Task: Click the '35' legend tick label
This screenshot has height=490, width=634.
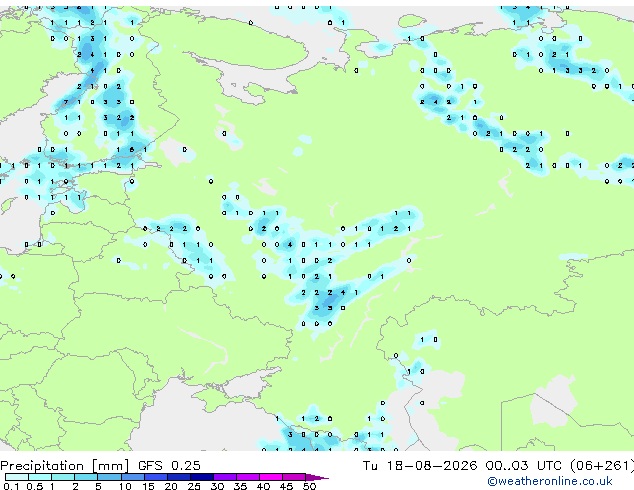Action: 240,486
